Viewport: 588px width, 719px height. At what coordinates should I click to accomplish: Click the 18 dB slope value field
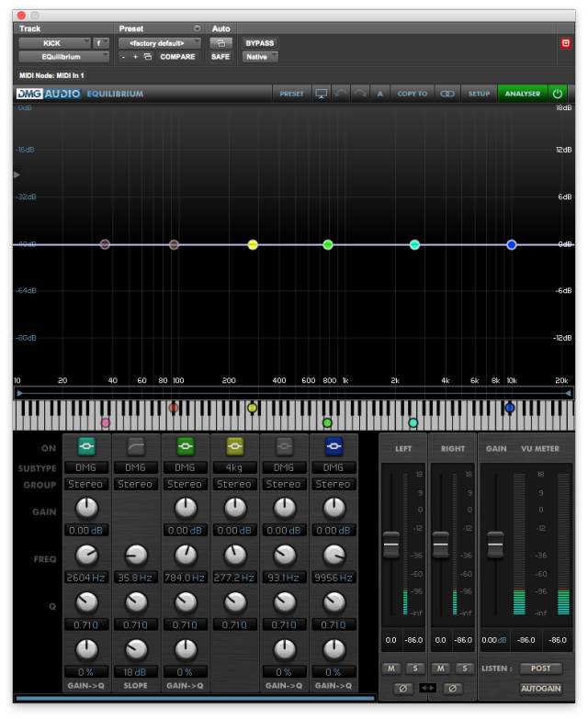pyautogui.click(x=135, y=672)
